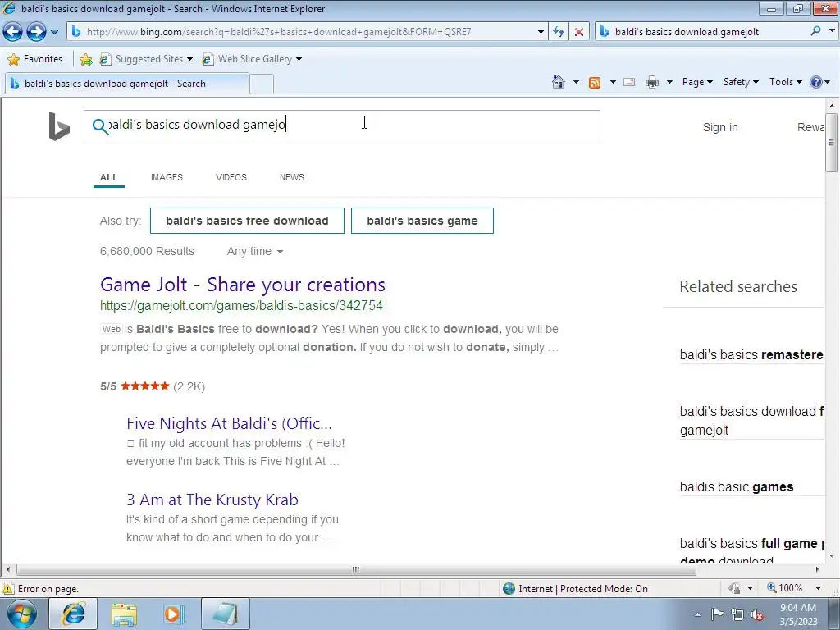Click 'baldi's basics free download' suggestion
The image size is (840, 630).
coord(247,221)
